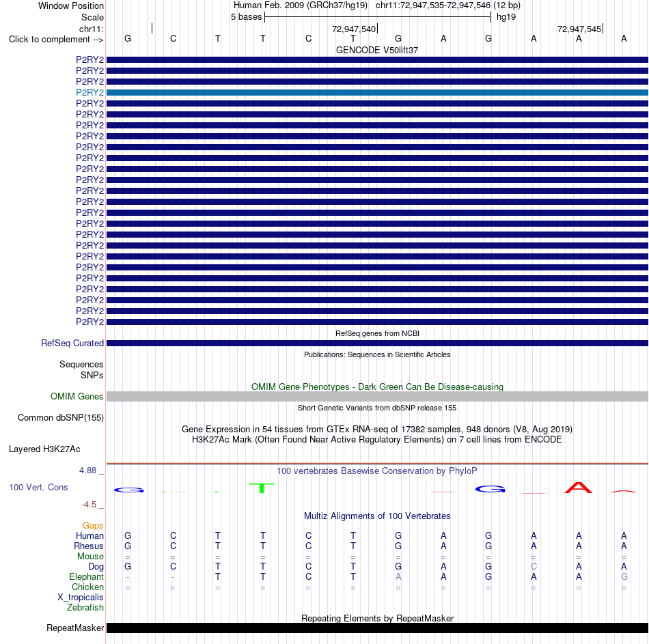Click the orange 'Gaps' label
Viewport: 649px width, 644px height.
click(x=93, y=525)
